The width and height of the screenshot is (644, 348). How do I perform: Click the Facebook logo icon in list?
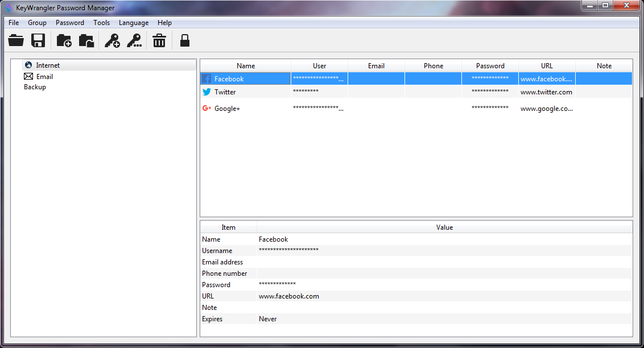pos(207,79)
